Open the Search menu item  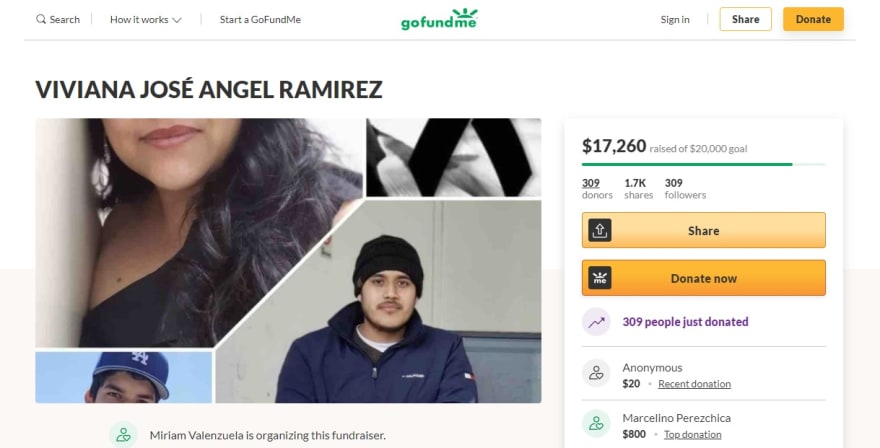pos(58,20)
